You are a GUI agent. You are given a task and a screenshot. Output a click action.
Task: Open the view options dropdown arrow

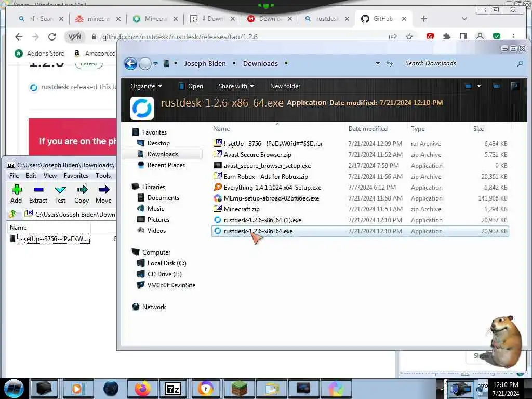tap(479, 86)
